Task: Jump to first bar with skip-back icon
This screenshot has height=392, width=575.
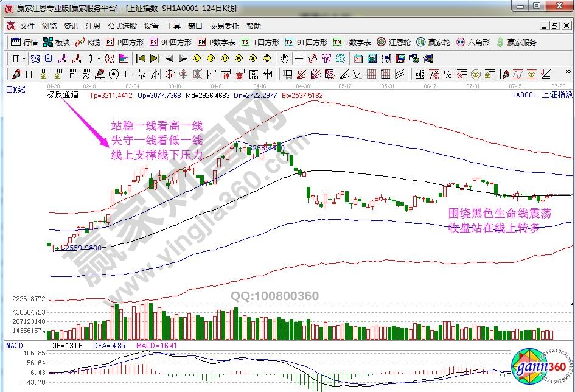Action: (141, 58)
